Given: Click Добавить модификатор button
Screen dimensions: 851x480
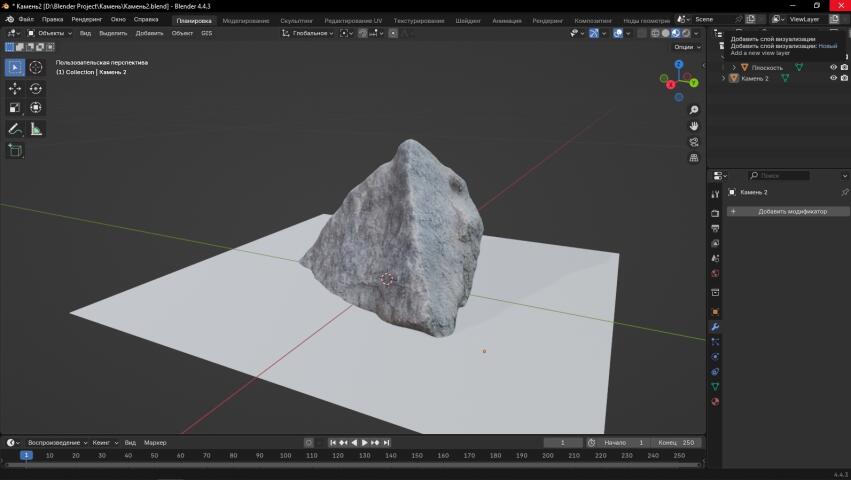Looking at the screenshot, I should [789, 211].
